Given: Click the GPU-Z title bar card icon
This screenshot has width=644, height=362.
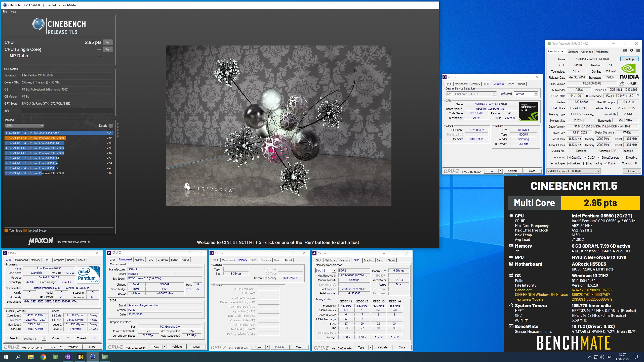Looking at the screenshot, I should [549, 43].
